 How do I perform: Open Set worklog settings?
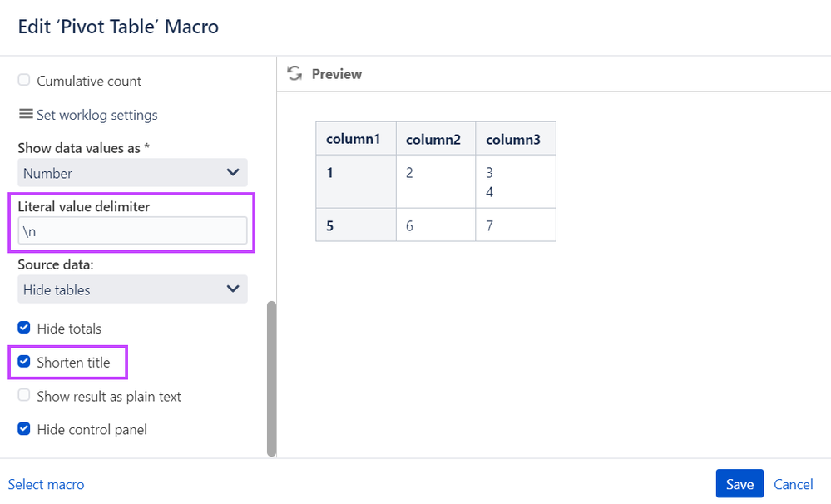(97, 115)
